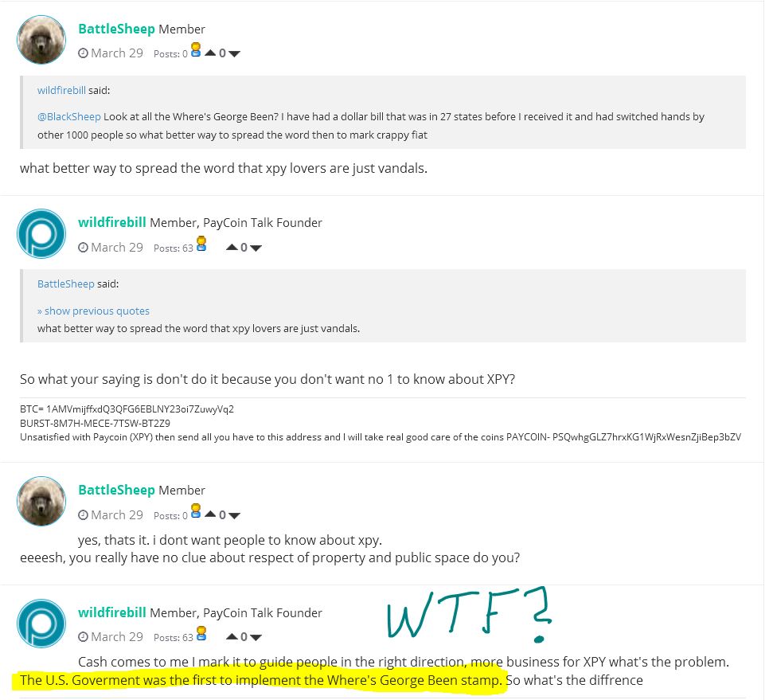Downvote BattleSheep's first post
This screenshot has width=773, height=700.
point(234,54)
